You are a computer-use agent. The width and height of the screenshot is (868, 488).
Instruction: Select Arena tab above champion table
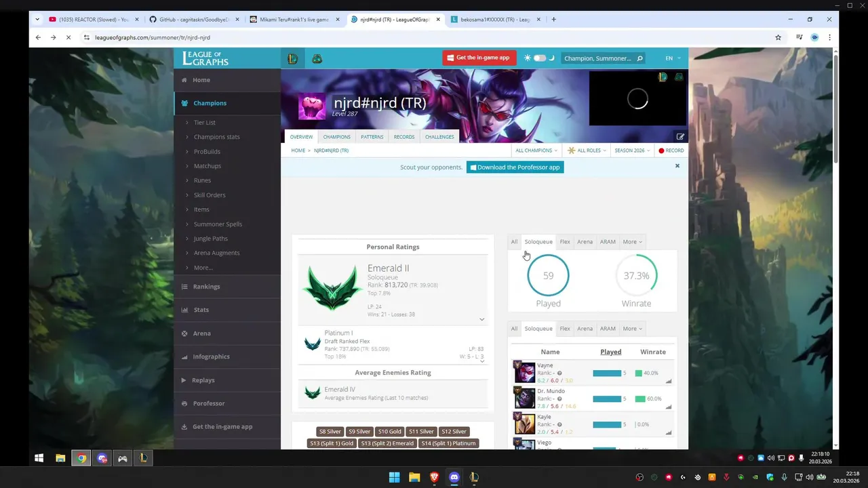pyautogui.click(x=585, y=329)
